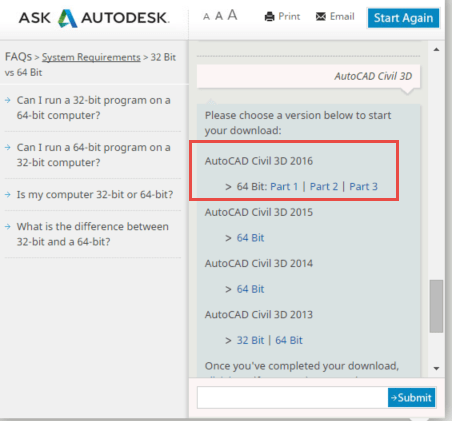452x421 pixels.
Task: Download Civil 3D 2016 Part 1
Action: coord(284,186)
